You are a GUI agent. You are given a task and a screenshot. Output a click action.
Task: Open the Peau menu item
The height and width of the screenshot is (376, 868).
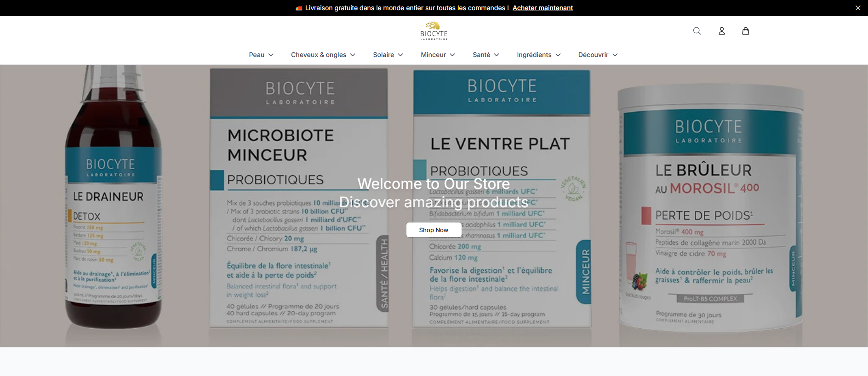(257, 55)
